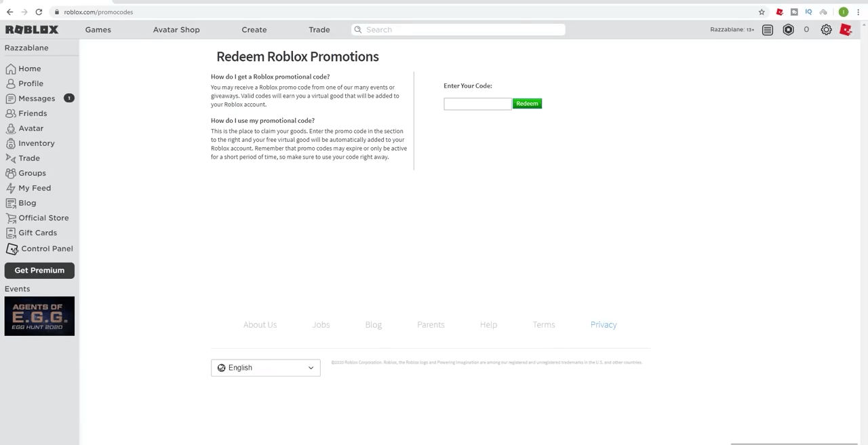Click the Roblox logo in the navbar
Screen dimensions: 868x445
pyautogui.click(x=32, y=30)
